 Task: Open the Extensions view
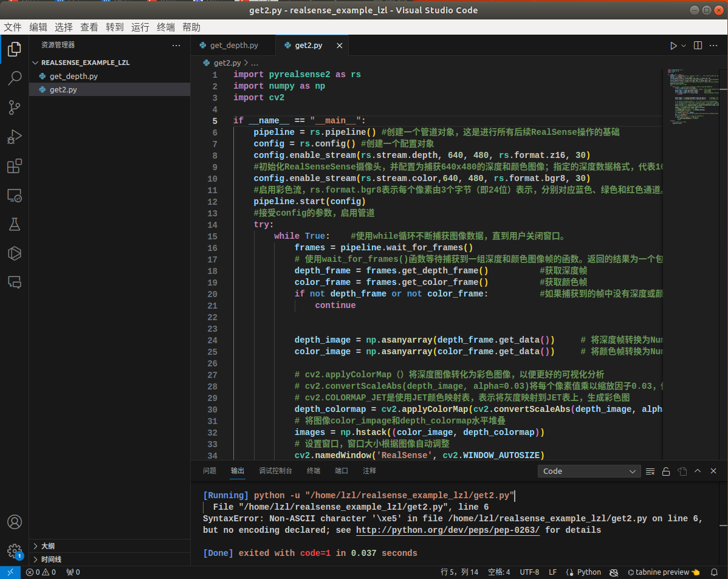[15, 166]
